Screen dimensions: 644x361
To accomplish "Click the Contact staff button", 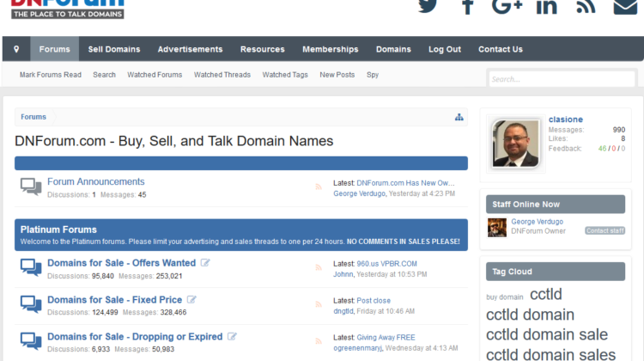I will (605, 230).
